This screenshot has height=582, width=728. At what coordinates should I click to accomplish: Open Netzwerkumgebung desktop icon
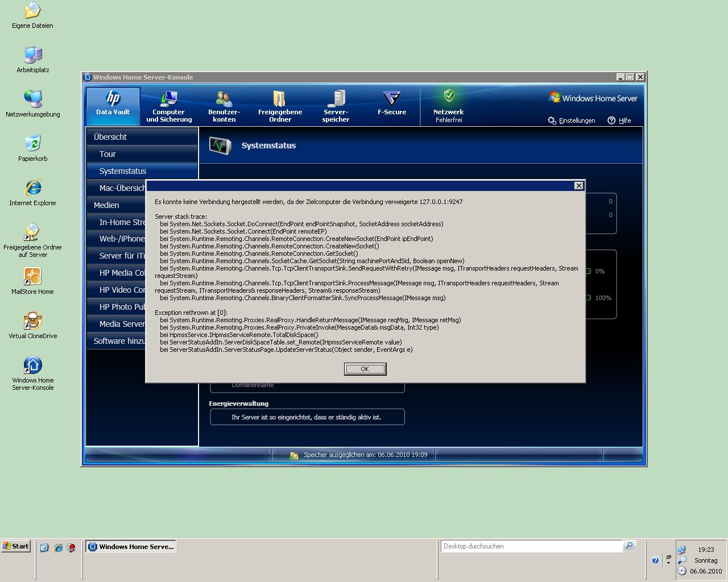(32, 103)
